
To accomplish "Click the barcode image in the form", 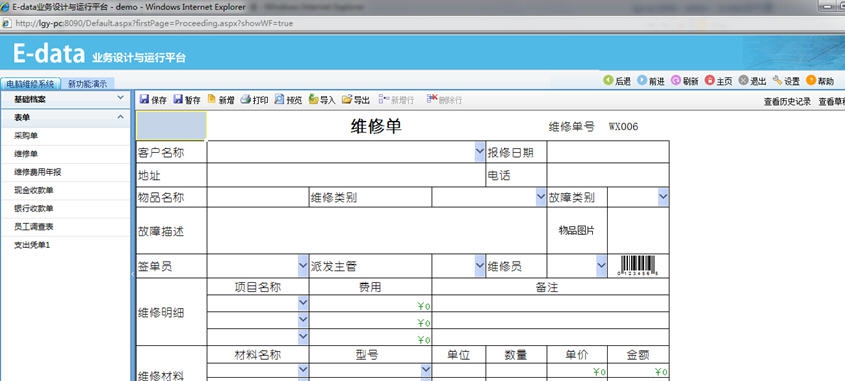I will [638, 266].
